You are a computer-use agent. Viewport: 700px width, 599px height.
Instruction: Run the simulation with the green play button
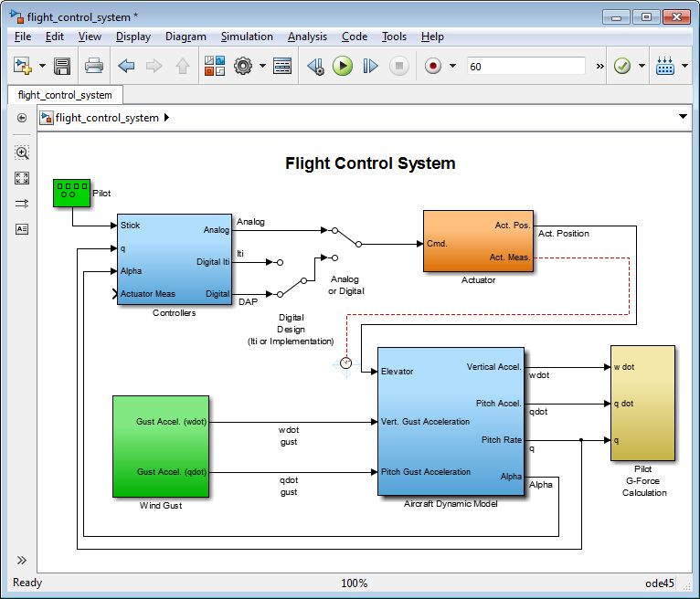[x=343, y=66]
